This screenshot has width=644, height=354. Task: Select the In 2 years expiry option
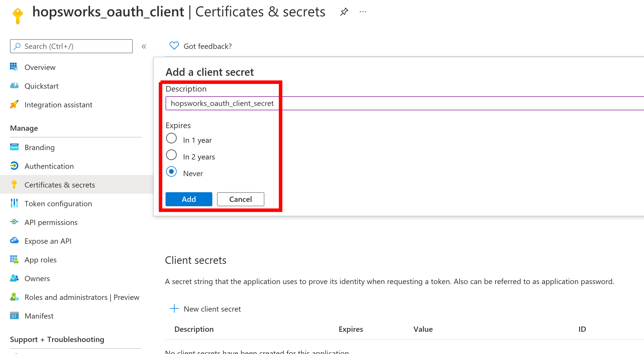click(x=171, y=155)
